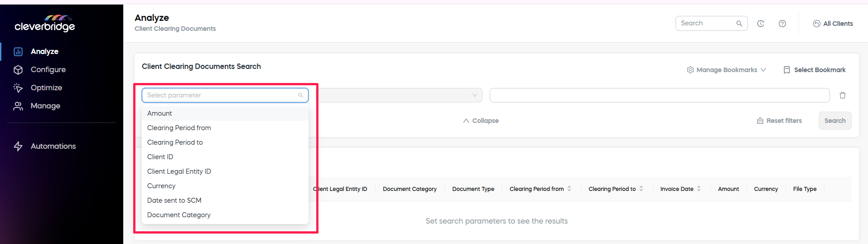Click the Manage users icon in sidebar

click(18, 106)
